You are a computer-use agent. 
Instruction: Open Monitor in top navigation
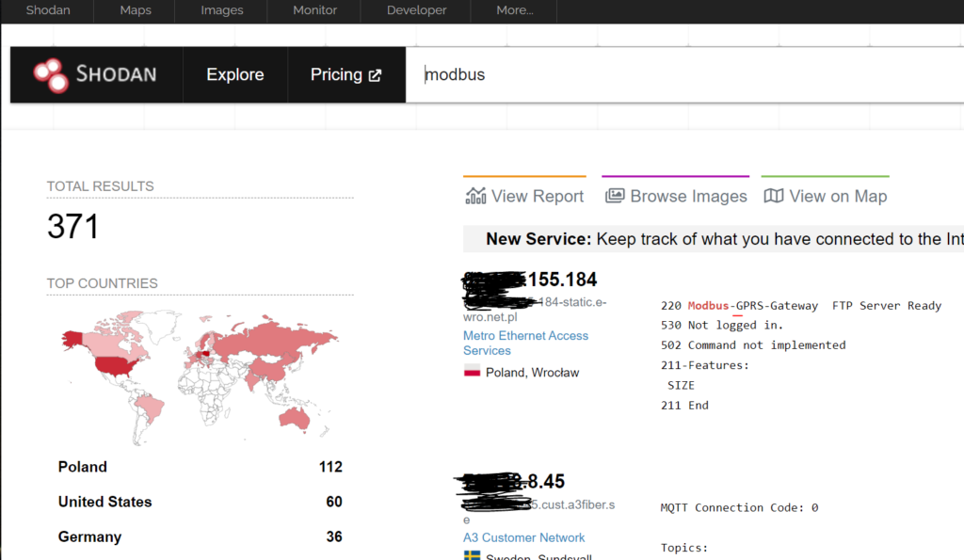tap(314, 10)
